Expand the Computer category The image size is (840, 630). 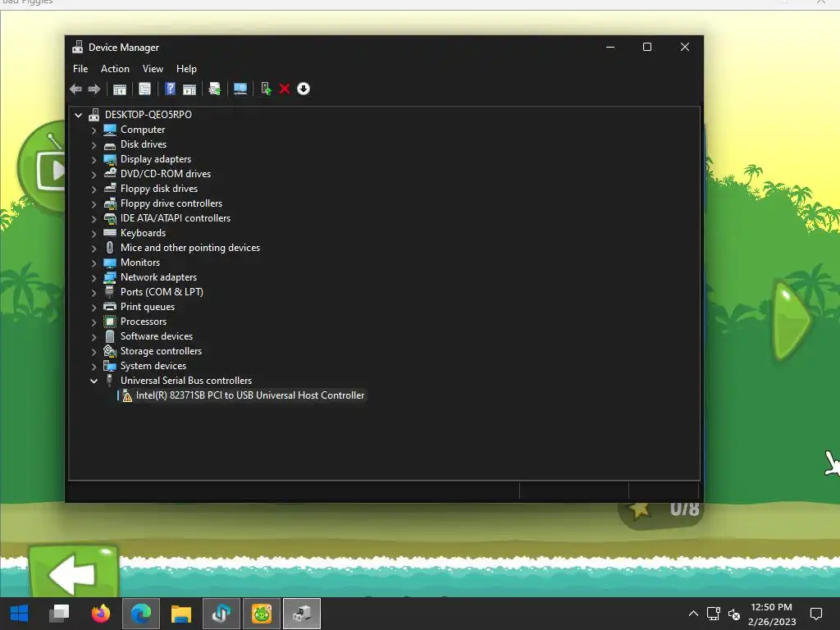94,130
